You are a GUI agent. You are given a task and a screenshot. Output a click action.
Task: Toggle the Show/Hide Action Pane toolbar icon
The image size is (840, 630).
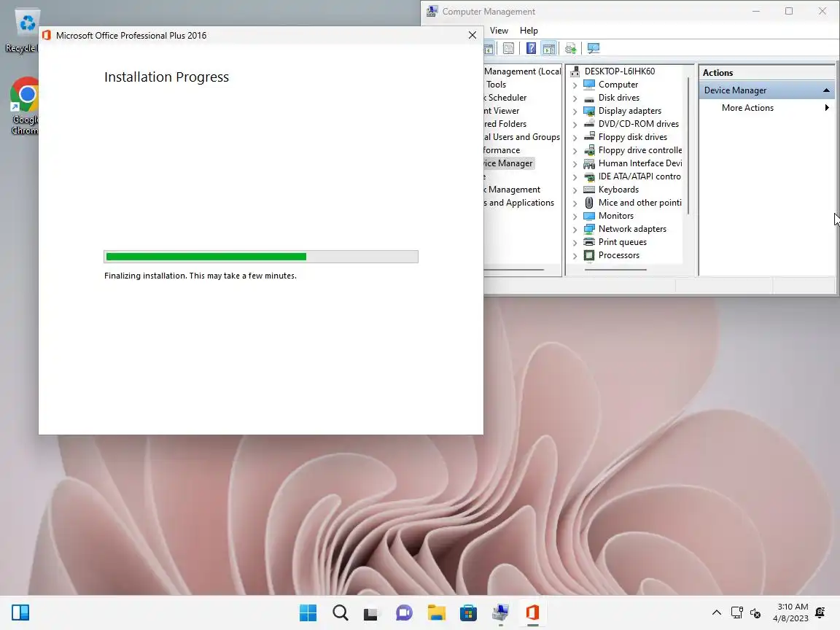click(549, 48)
